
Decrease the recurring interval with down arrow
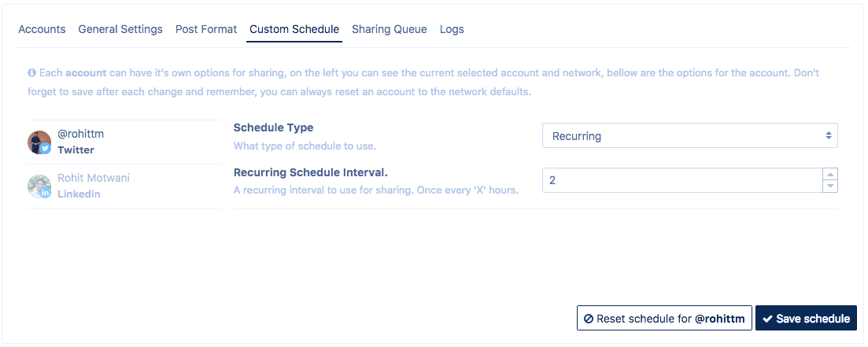829,186
